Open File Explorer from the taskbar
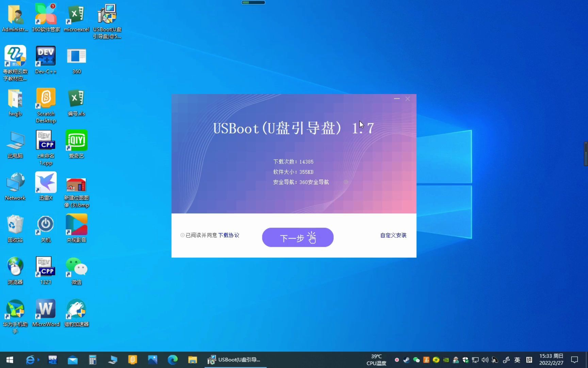The image size is (588, 368). (x=193, y=360)
